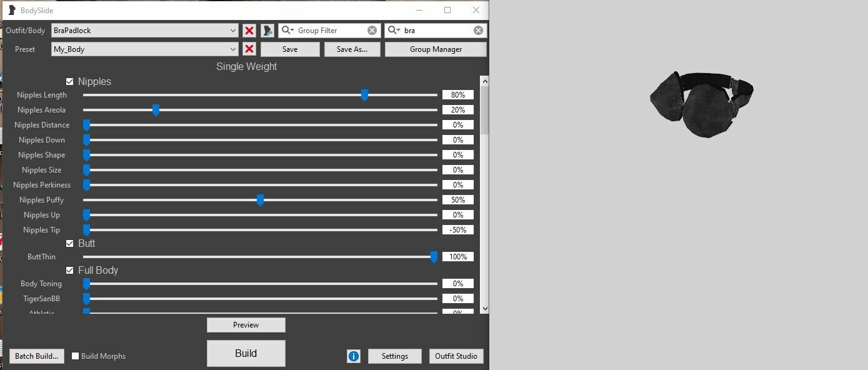The height and width of the screenshot is (370, 868).
Task: Toggle the Full Body category checkbox
Action: tap(70, 270)
